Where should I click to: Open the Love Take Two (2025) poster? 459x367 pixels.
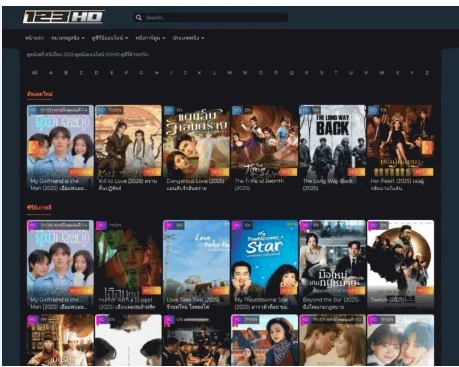pyautogui.click(x=196, y=265)
